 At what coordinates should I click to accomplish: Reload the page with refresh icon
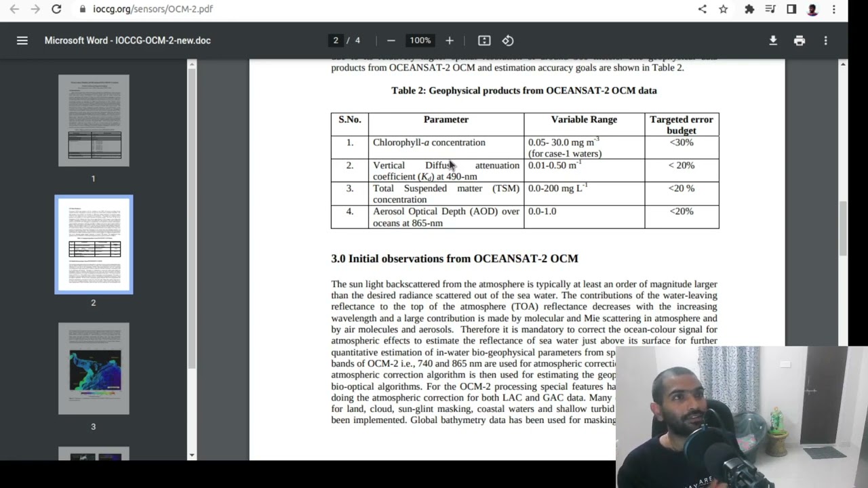coord(56,9)
